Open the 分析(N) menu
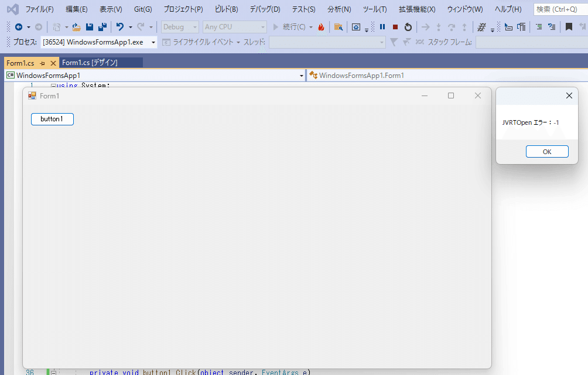Screen dimensions: 588x375 click(339, 9)
